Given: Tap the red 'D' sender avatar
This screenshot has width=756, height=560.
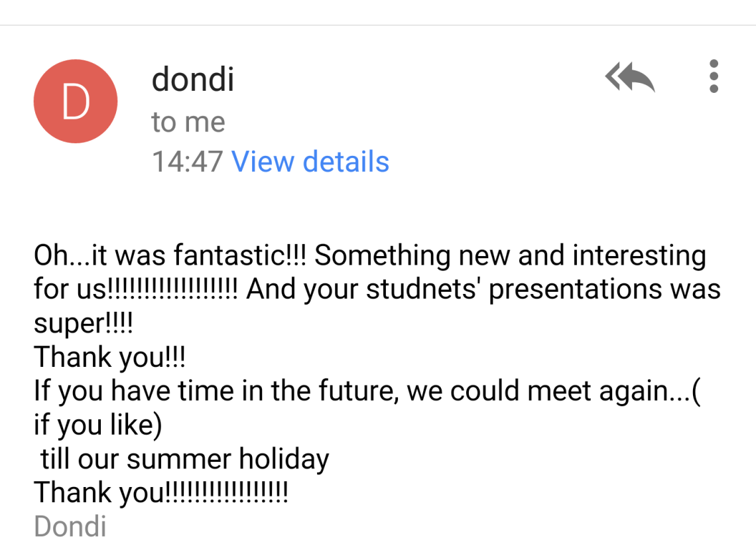Looking at the screenshot, I should (x=76, y=102).
